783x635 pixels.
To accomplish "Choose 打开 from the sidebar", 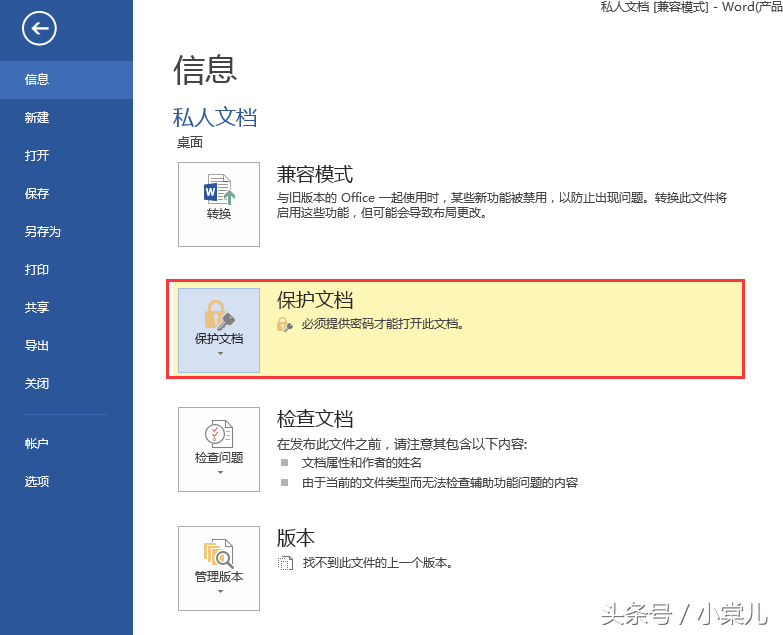I will [66, 155].
